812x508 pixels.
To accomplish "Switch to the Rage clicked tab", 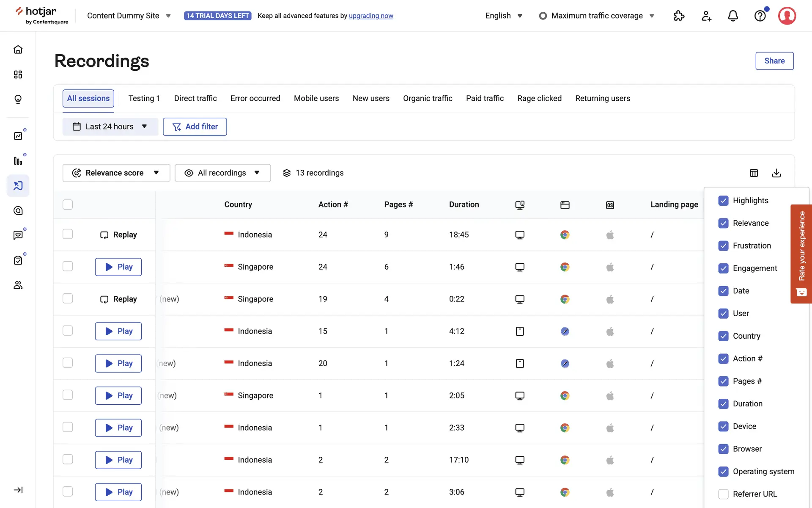I will pos(539,98).
